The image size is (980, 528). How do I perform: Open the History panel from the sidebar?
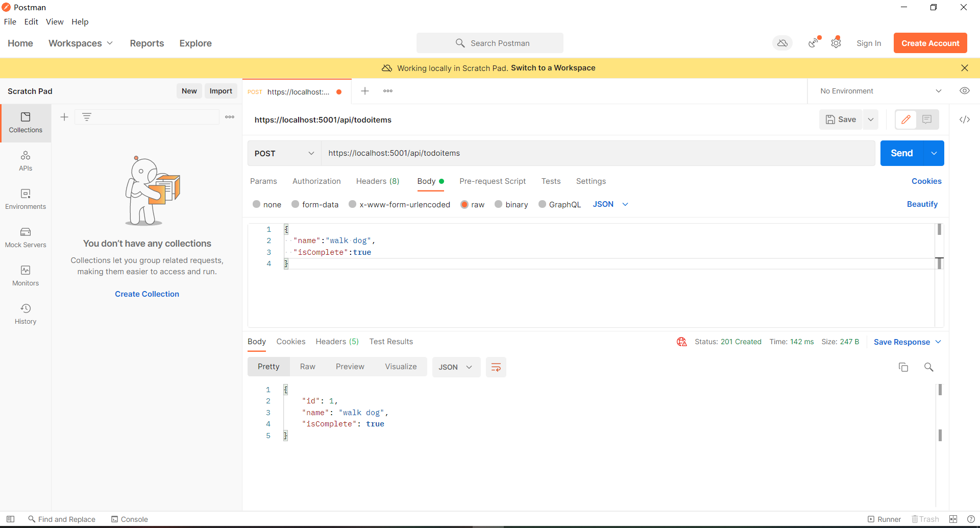[25, 313]
